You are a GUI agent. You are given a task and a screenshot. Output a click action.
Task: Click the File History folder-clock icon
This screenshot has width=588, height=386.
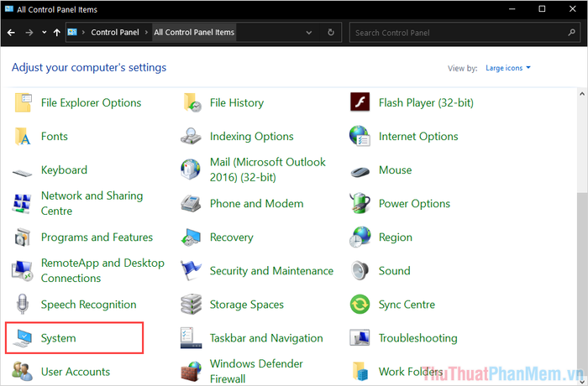coord(192,102)
